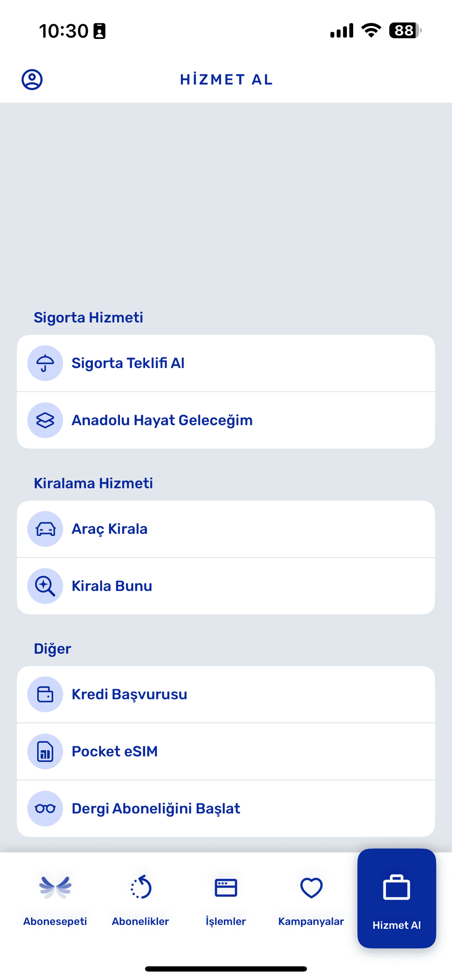Open the profile account icon
The image size is (452, 980).
(32, 80)
